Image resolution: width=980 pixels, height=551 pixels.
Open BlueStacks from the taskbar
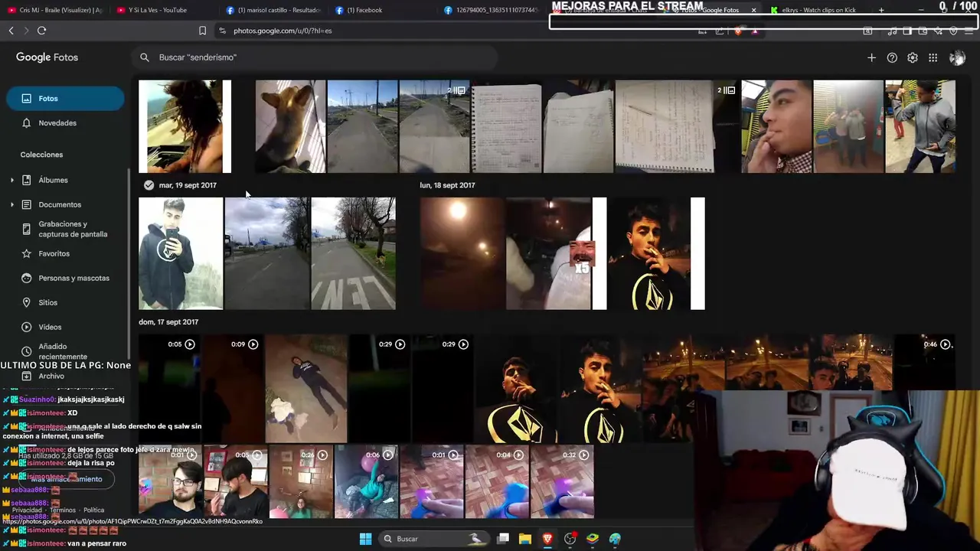(593, 539)
